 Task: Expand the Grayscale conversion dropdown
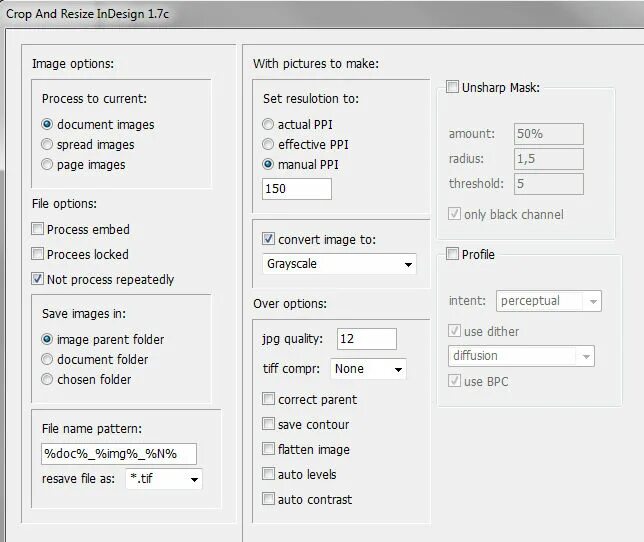coord(339,265)
